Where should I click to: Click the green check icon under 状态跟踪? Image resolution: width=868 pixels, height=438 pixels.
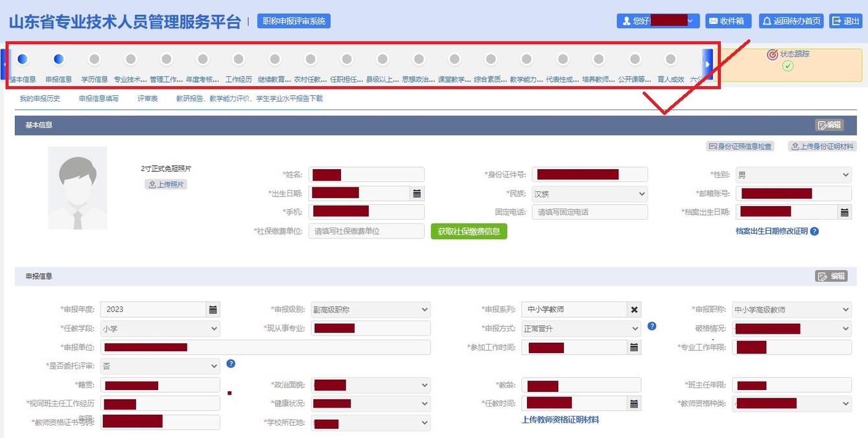click(788, 67)
